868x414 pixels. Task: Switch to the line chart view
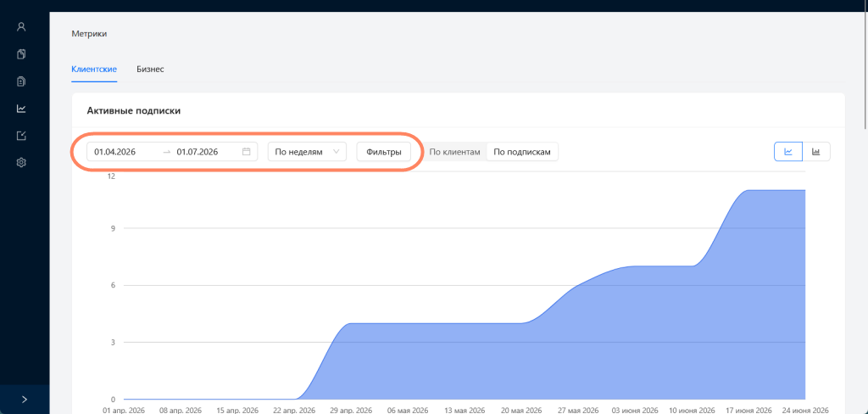(788, 152)
